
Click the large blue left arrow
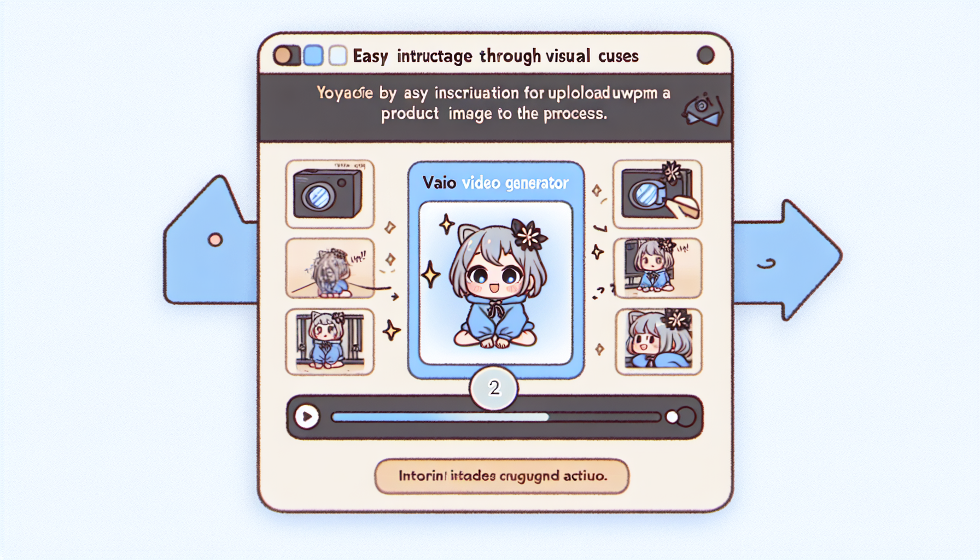pyautogui.click(x=211, y=241)
